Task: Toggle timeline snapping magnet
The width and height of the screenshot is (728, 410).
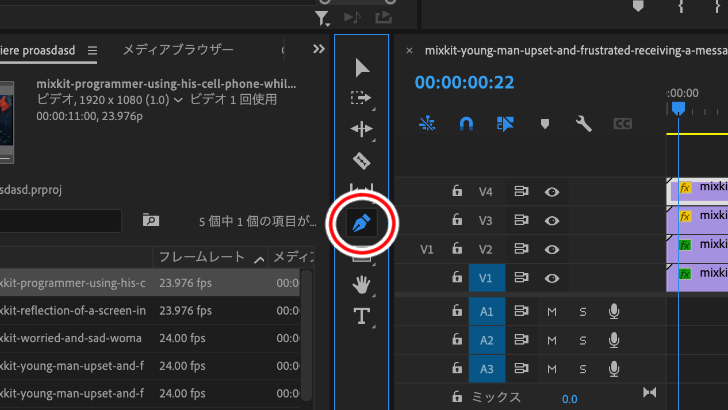Action: (x=466, y=124)
